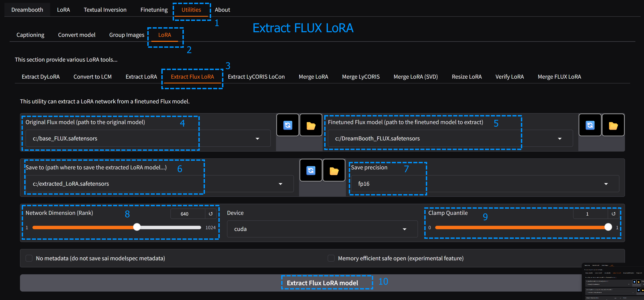Open the Convert model sub-tab
The width and height of the screenshot is (644, 300).
click(x=77, y=35)
